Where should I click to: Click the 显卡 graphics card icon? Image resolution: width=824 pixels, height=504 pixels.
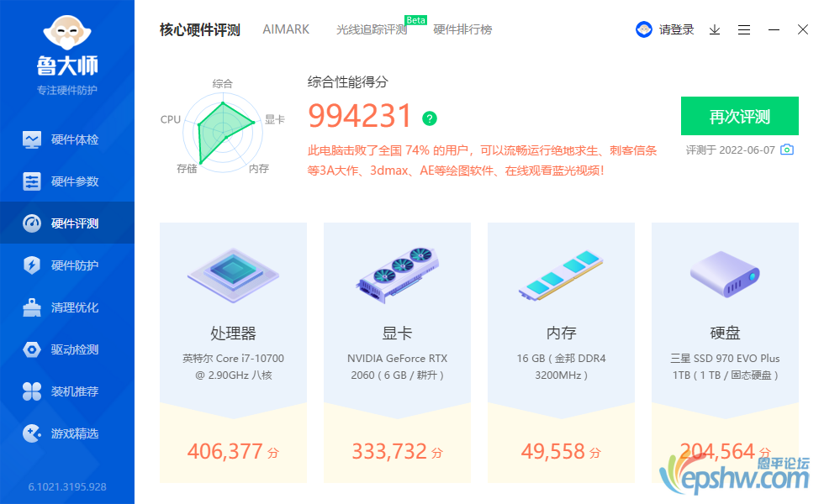click(x=397, y=276)
